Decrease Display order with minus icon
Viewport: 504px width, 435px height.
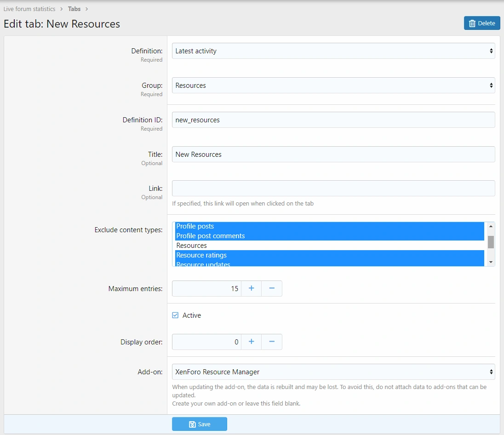[272, 342]
